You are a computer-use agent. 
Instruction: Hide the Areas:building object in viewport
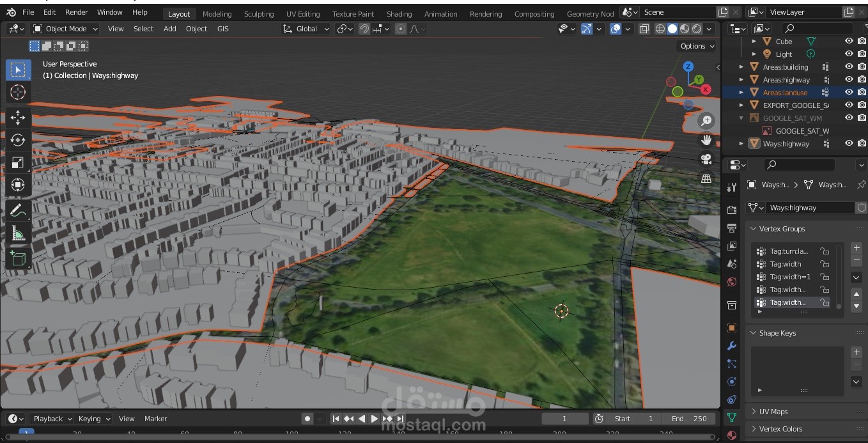coord(849,66)
